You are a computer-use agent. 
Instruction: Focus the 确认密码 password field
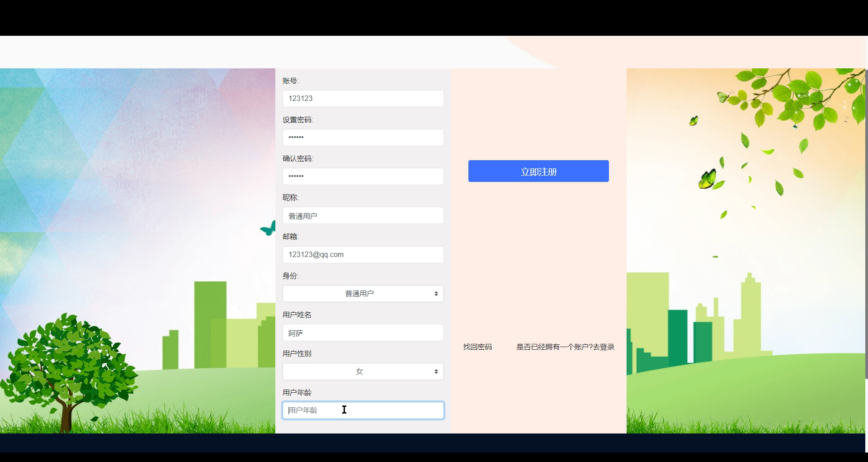click(x=363, y=176)
